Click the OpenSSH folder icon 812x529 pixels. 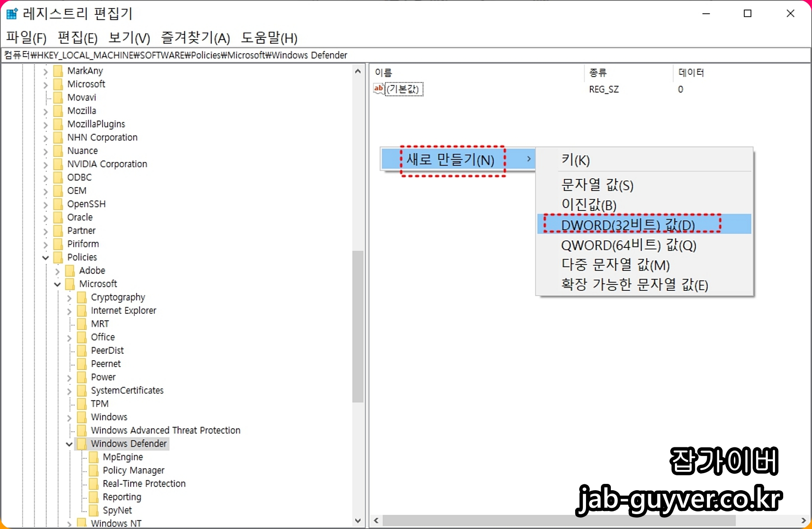(x=58, y=204)
